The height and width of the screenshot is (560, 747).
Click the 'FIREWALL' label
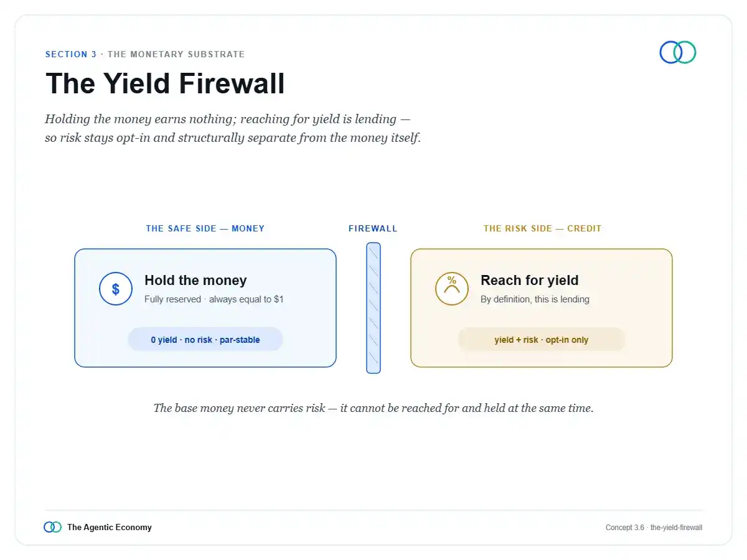(373, 228)
